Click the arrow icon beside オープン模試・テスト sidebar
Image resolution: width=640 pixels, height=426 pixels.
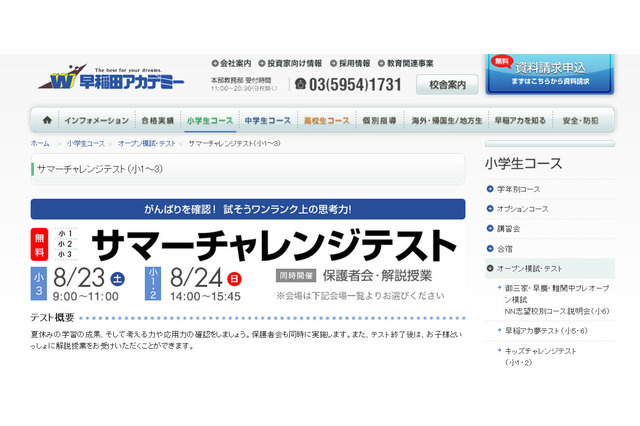click(x=490, y=268)
